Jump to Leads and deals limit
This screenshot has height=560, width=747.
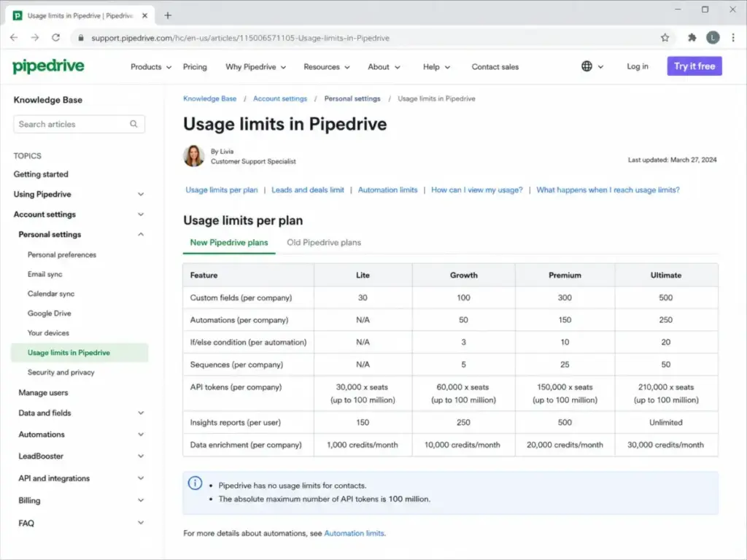pyautogui.click(x=308, y=190)
